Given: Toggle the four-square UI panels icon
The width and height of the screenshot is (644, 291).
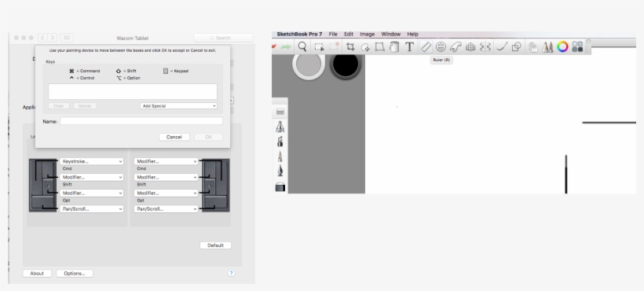Looking at the screenshot, I should pyautogui.click(x=577, y=47).
